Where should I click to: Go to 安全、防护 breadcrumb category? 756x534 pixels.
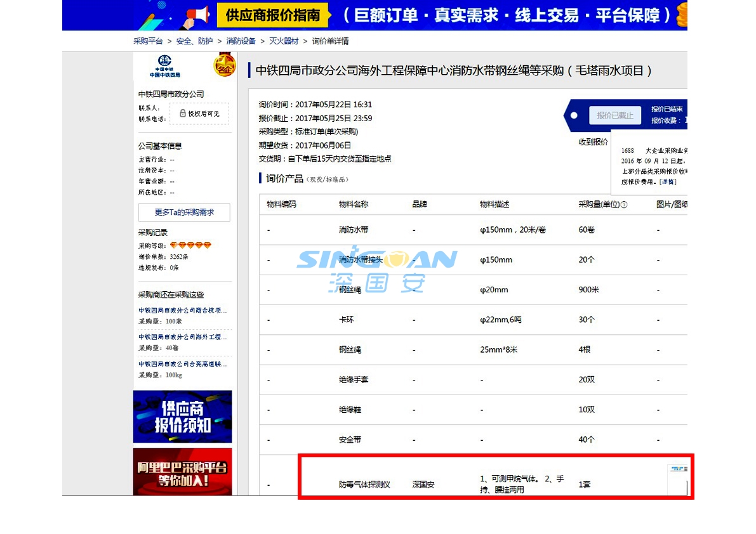coord(194,41)
